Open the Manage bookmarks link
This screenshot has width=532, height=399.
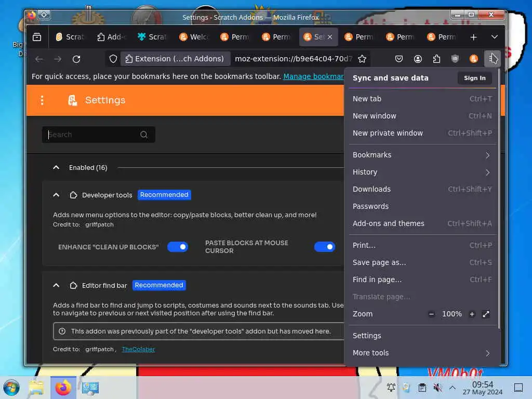313,76
